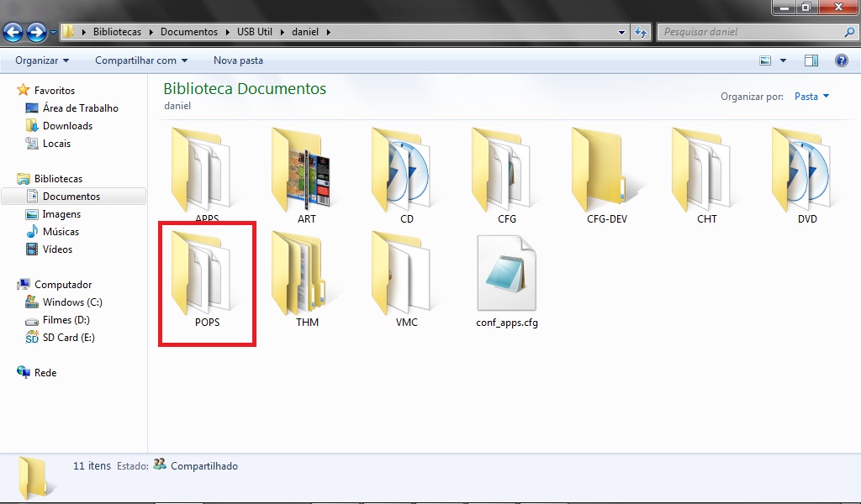Open the DVD folder
The height and width of the screenshot is (504, 861).
pos(806,172)
